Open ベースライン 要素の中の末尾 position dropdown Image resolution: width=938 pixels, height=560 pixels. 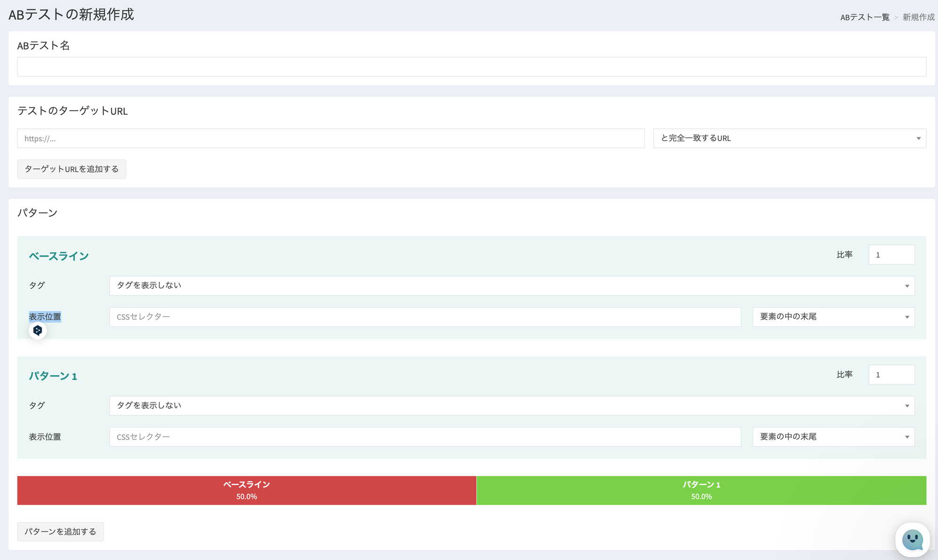(833, 317)
